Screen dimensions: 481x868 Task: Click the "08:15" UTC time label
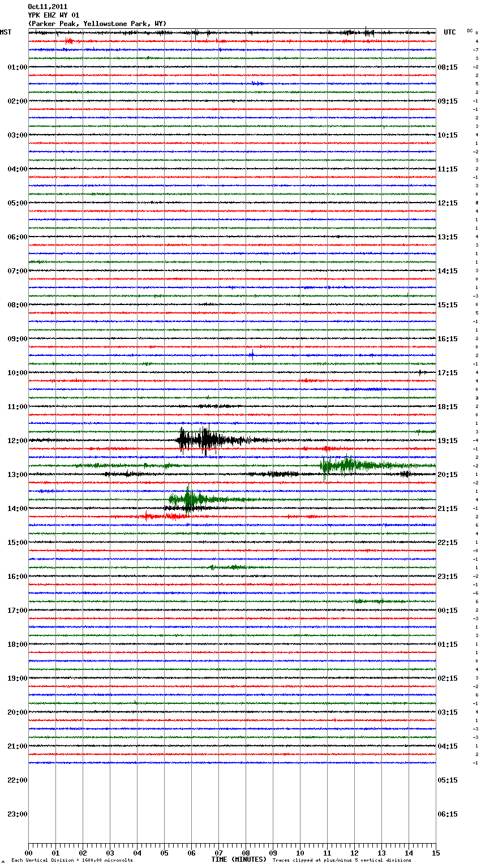click(x=448, y=67)
